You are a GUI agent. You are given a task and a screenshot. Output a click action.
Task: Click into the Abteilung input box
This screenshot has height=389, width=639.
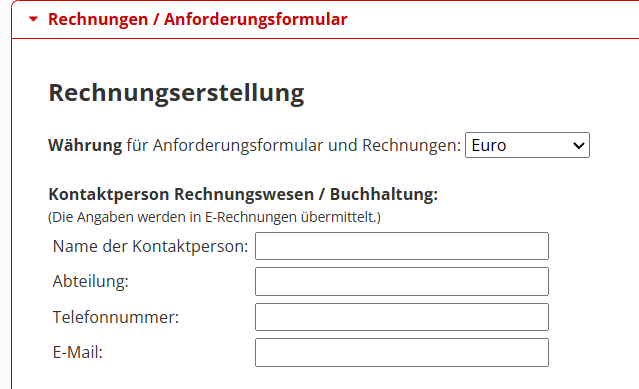coord(402,281)
